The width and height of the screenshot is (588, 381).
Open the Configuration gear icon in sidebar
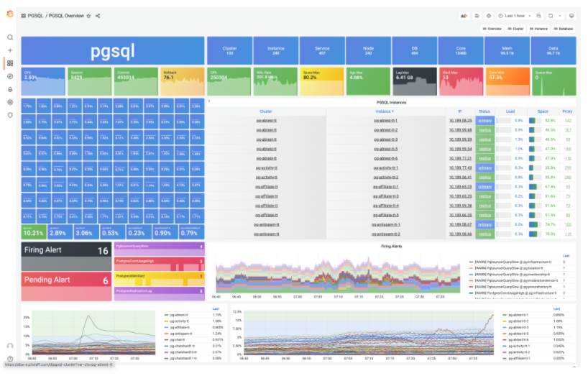click(x=10, y=102)
